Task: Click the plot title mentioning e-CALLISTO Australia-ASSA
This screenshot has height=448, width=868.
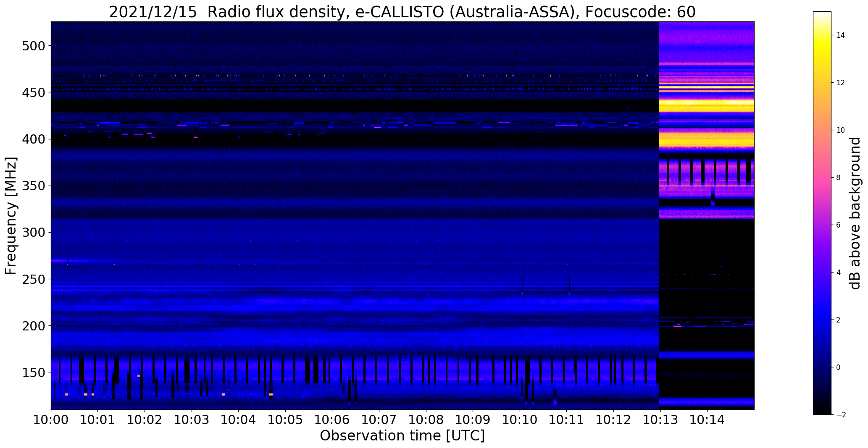Action: click(402, 12)
